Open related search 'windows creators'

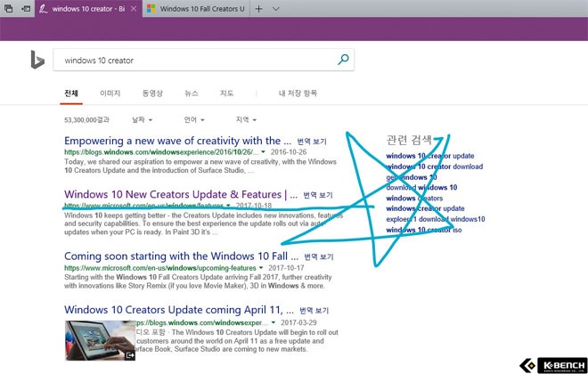coord(414,199)
